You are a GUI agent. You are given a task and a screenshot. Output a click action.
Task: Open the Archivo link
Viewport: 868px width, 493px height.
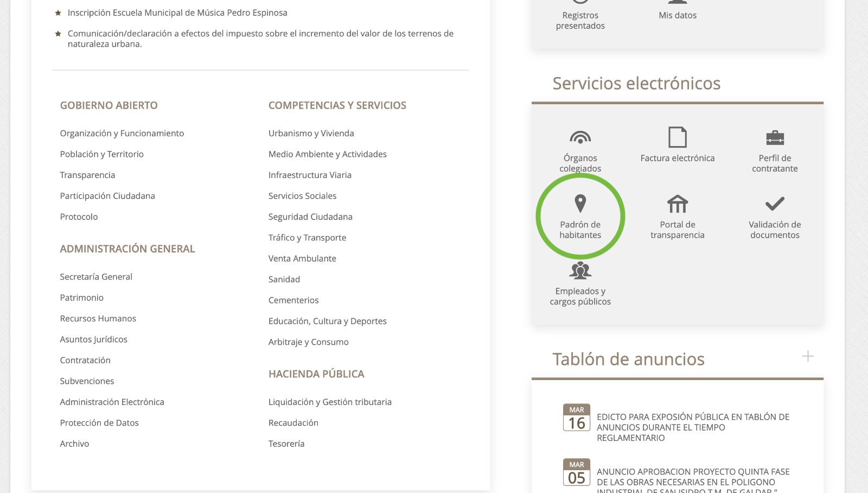pyautogui.click(x=74, y=444)
